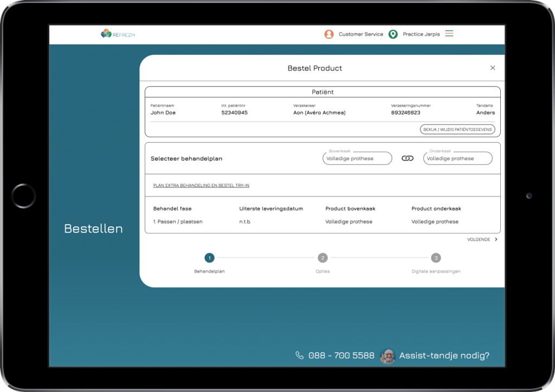Select step 1 Behandelplan

pyautogui.click(x=209, y=258)
